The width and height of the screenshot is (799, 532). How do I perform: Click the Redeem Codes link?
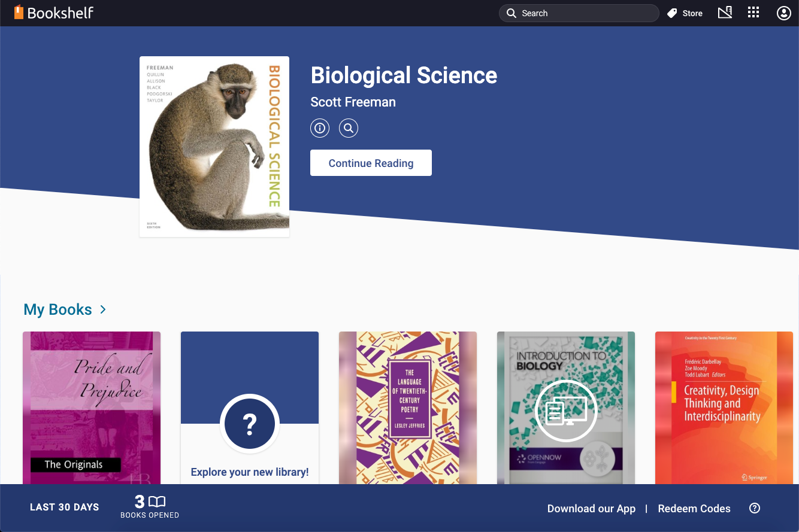(694, 508)
